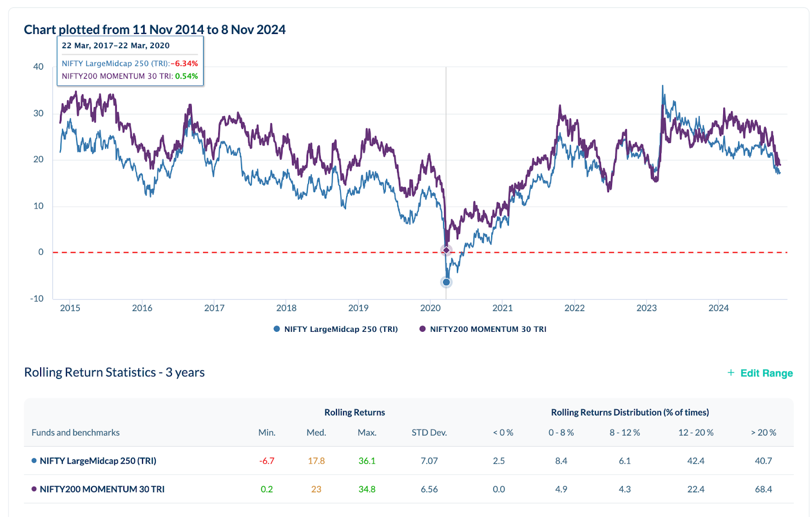Click the 2023 x-axis label
Image resolution: width=812 pixels, height=517 pixels.
[647, 308]
